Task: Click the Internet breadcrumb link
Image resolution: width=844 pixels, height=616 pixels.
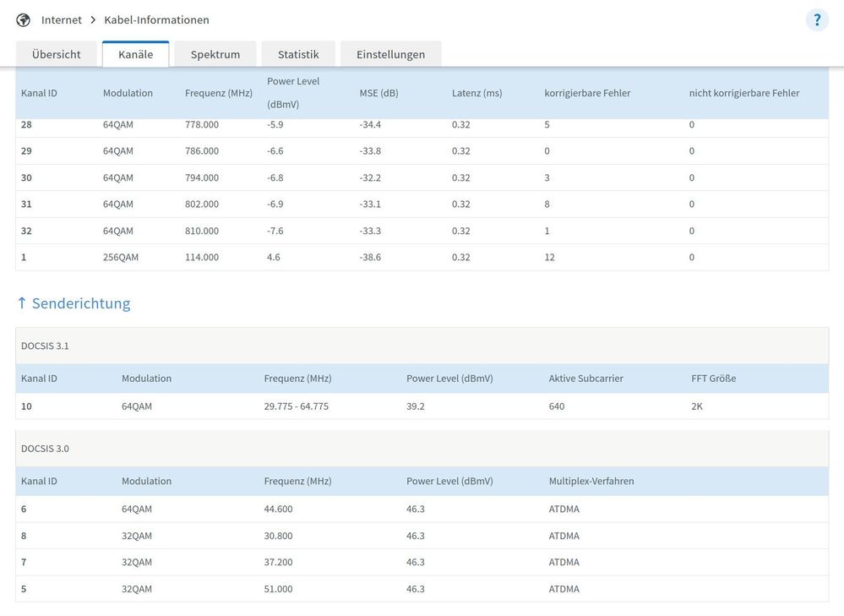Action: 62,19
